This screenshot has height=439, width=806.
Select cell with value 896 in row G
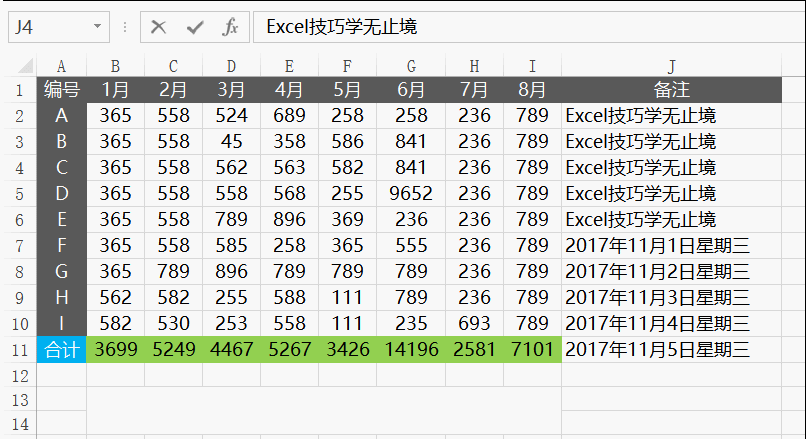tap(231, 272)
